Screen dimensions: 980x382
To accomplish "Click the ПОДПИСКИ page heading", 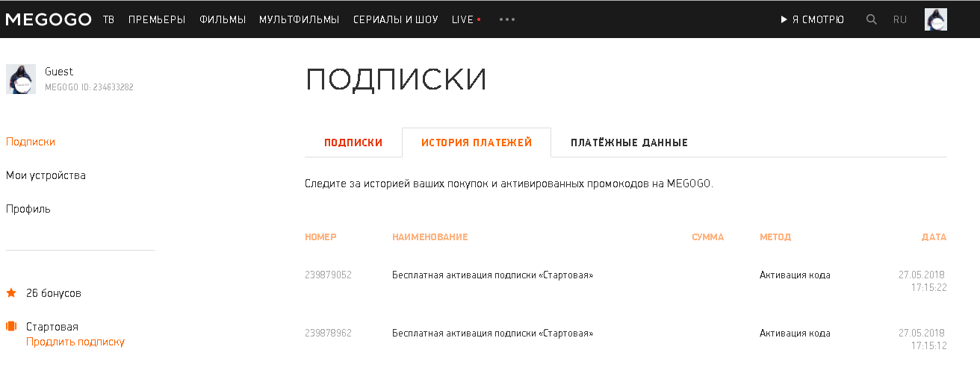I will pyautogui.click(x=396, y=80).
